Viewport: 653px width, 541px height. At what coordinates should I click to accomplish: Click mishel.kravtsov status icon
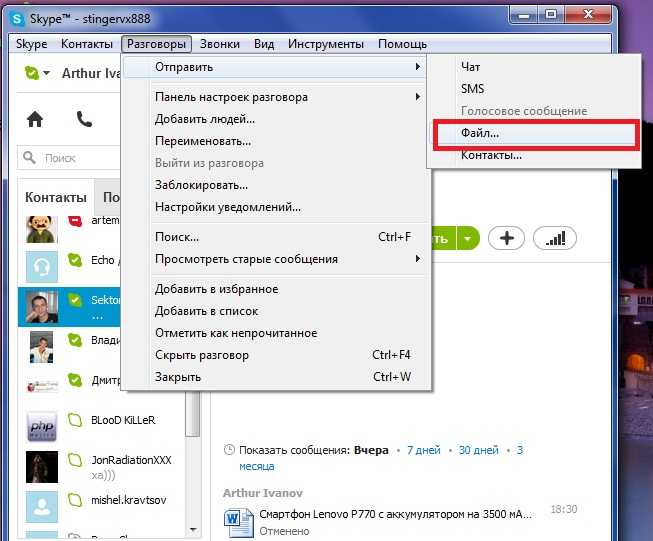[x=75, y=500]
